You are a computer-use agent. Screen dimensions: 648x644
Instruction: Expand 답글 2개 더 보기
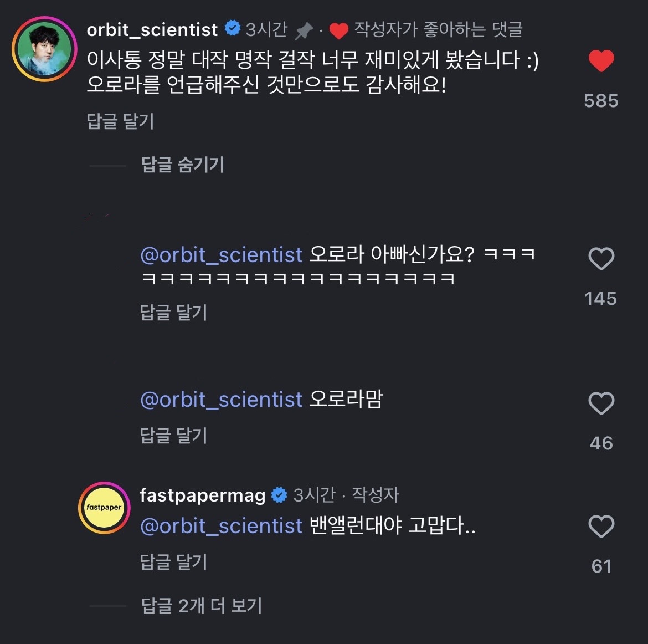(202, 606)
